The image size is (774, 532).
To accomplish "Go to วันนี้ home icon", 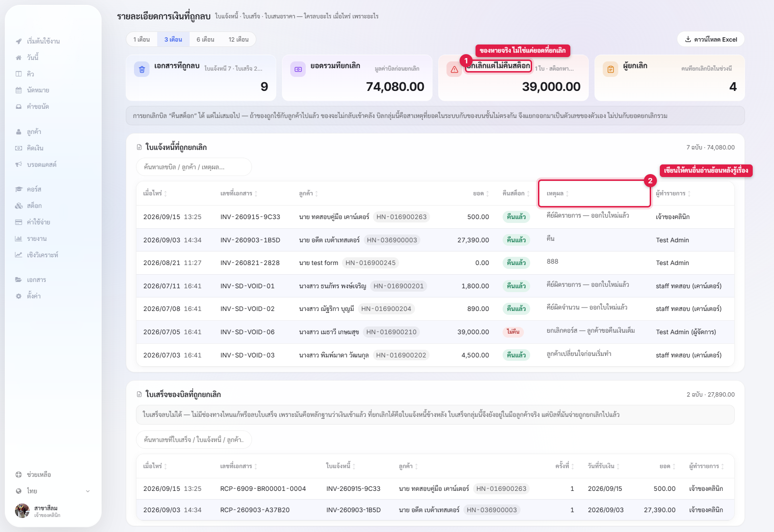I will [x=18, y=58].
